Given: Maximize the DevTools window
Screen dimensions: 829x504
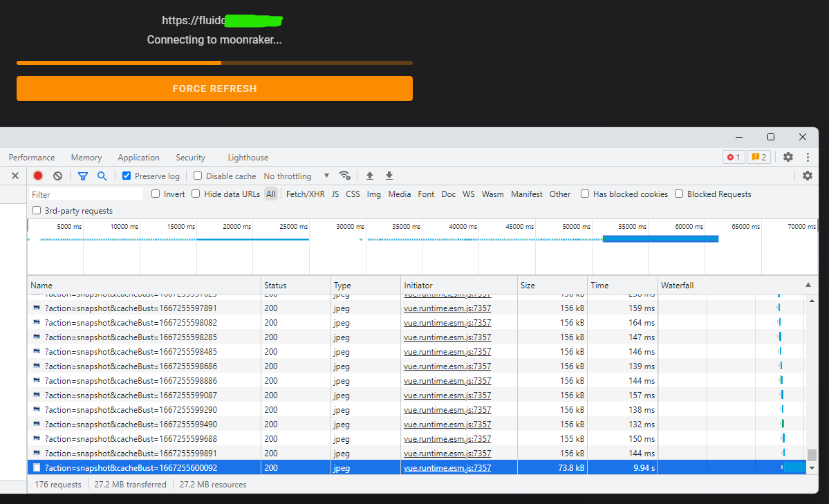Looking at the screenshot, I should point(771,137).
